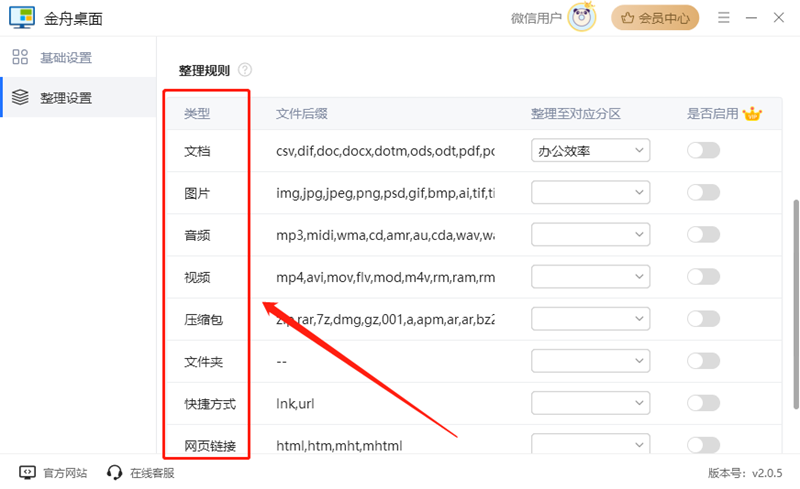Click the 整理设置 layers icon
800x489 pixels.
coord(20,97)
